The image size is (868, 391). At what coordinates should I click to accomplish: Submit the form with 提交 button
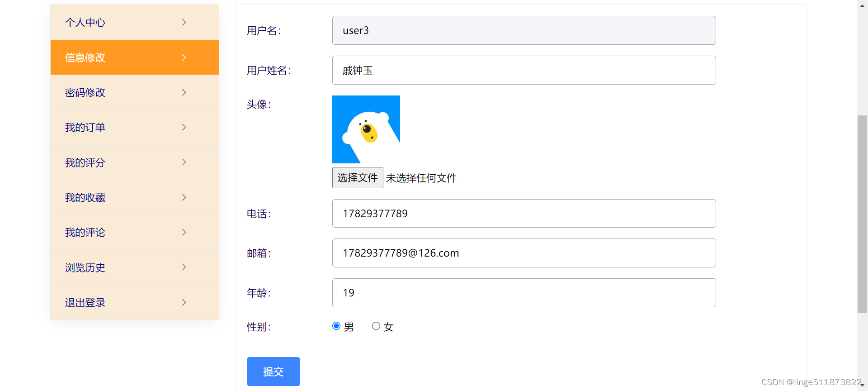[274, 372]
